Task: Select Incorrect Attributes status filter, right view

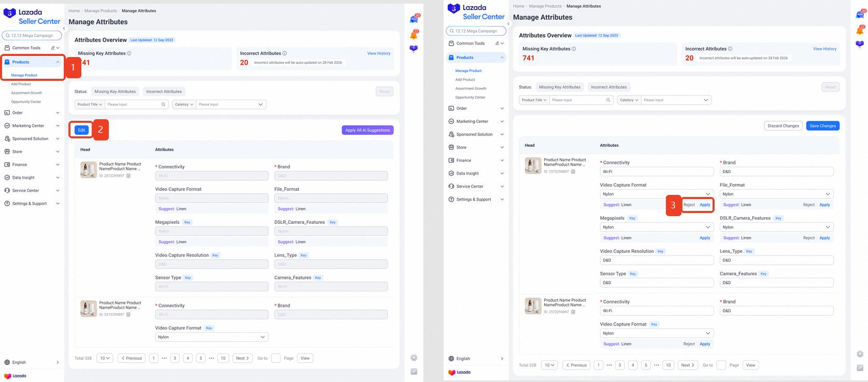Action: pos(609,87)
